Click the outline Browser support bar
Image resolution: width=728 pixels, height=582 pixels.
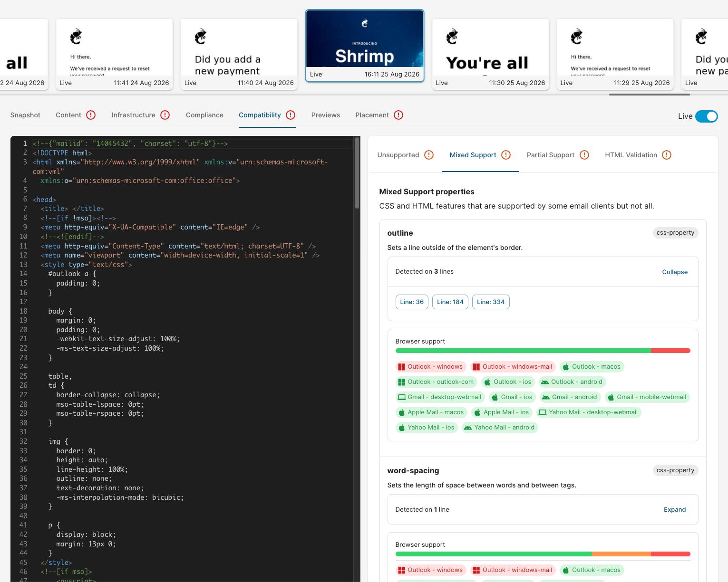543,351
